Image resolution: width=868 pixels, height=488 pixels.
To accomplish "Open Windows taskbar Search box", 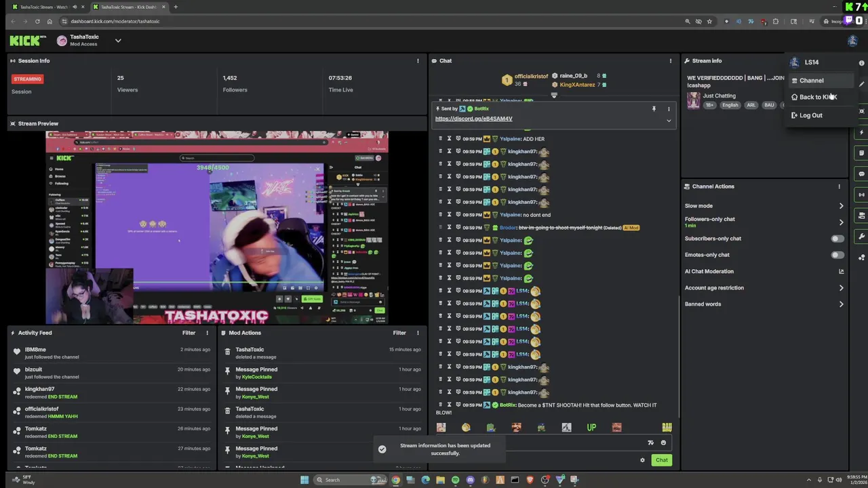I will [351, 480].
